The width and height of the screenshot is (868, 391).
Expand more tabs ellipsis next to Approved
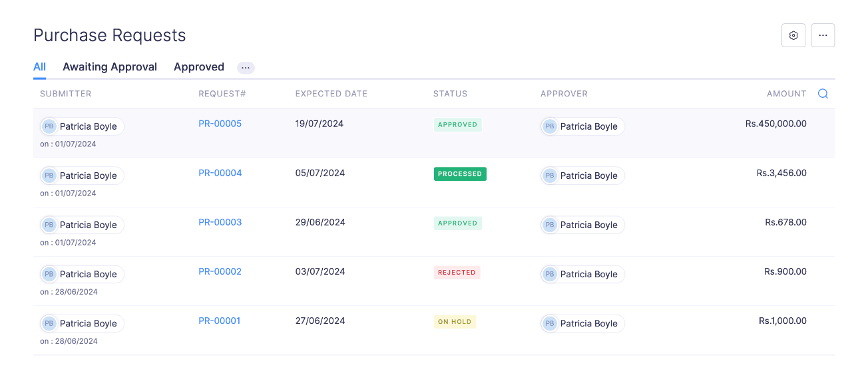pos(246,68)
